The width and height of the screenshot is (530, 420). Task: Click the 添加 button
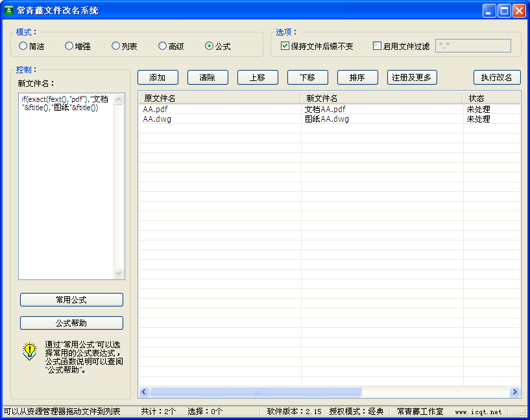pyautogui.click(x=158, y=78)
